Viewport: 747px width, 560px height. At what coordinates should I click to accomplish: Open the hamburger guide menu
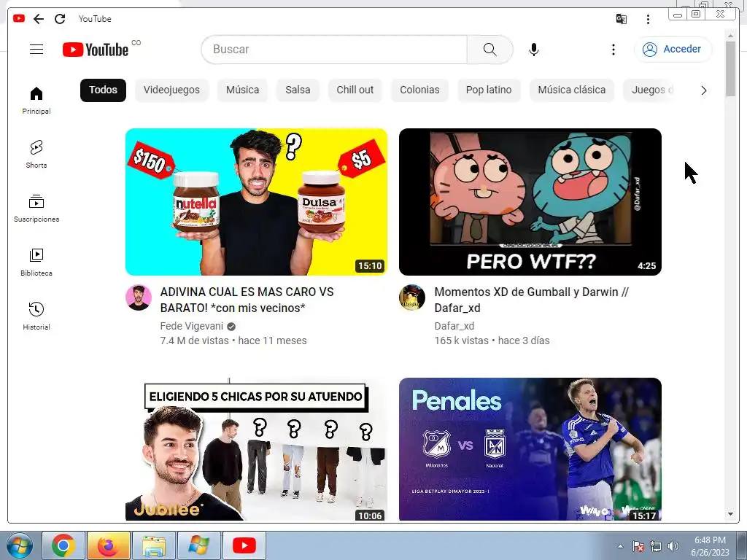click(36, 49)
